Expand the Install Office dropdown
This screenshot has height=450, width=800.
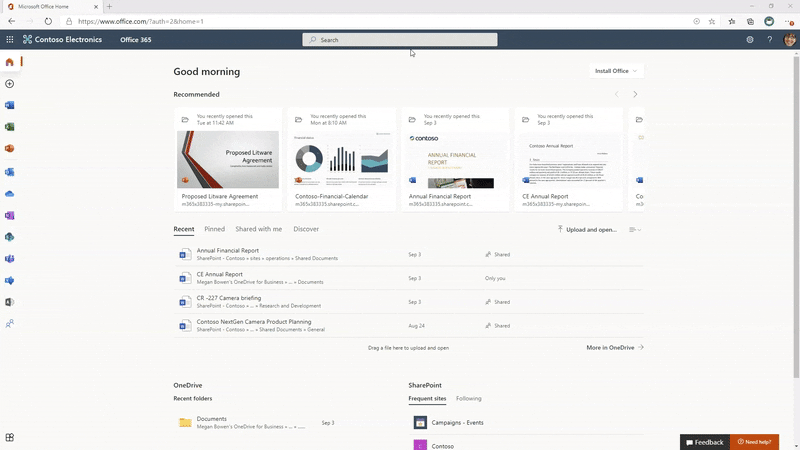[616, 71]
